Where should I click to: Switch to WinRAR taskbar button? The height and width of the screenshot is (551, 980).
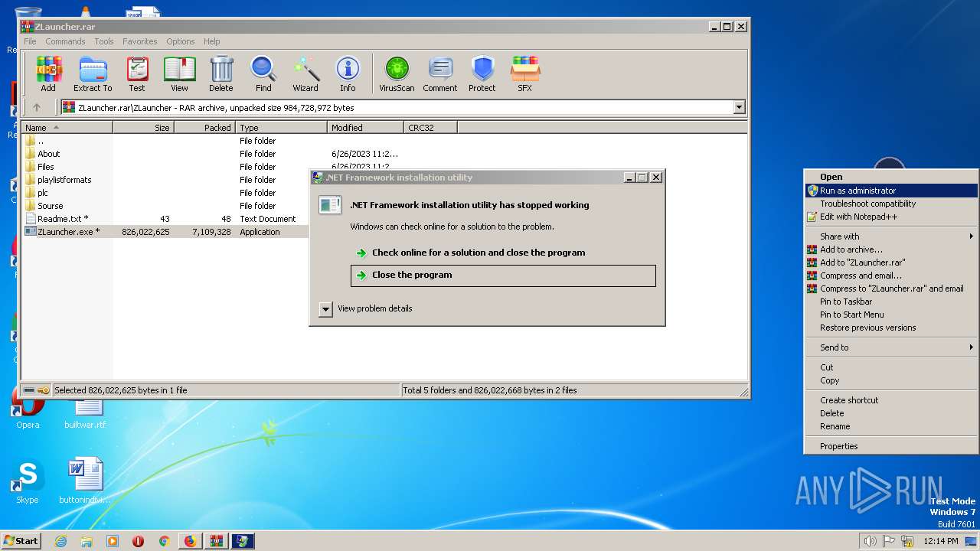pyautogui.click(x=216, y=541)
